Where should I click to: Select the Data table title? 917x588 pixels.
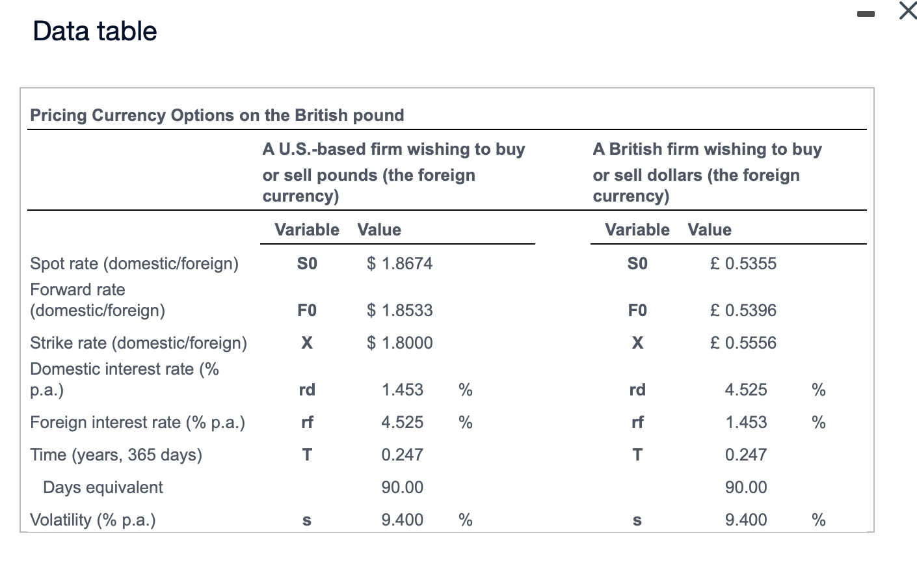[x=95, y=31]
